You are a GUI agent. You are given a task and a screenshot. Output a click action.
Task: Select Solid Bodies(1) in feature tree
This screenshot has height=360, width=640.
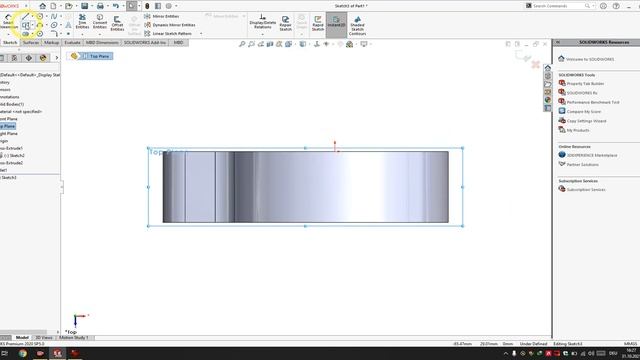pyautogui.click(x=12, y=104)
